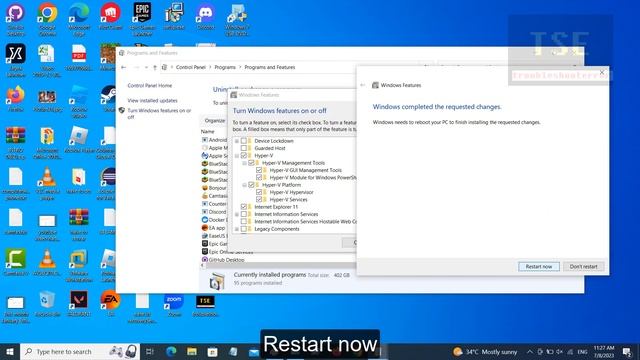Select the Valorant desktop shortcut
The height and width of the screenshot is (360, 640).
coord(79,304)
